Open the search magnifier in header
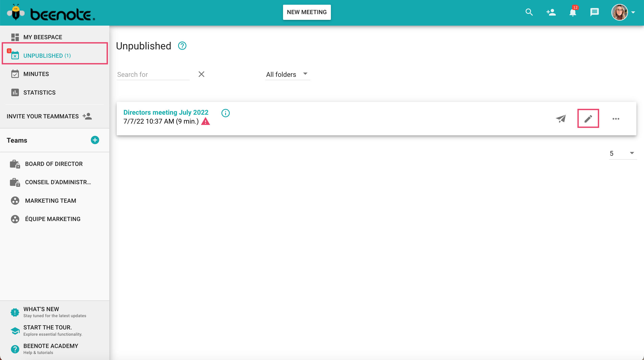644x360 pixels. (529, 12)
